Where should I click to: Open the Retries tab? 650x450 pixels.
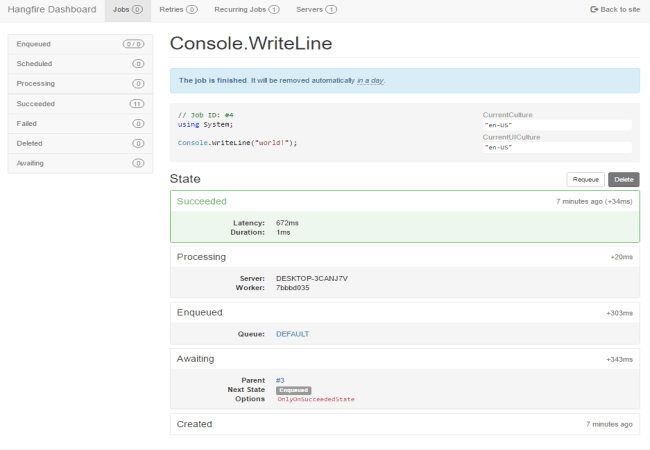pyautogui.click(x=178, y=9)
